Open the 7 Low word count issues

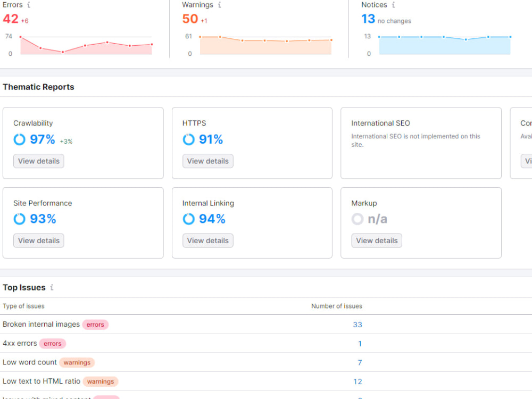click(x=360, y=363)
